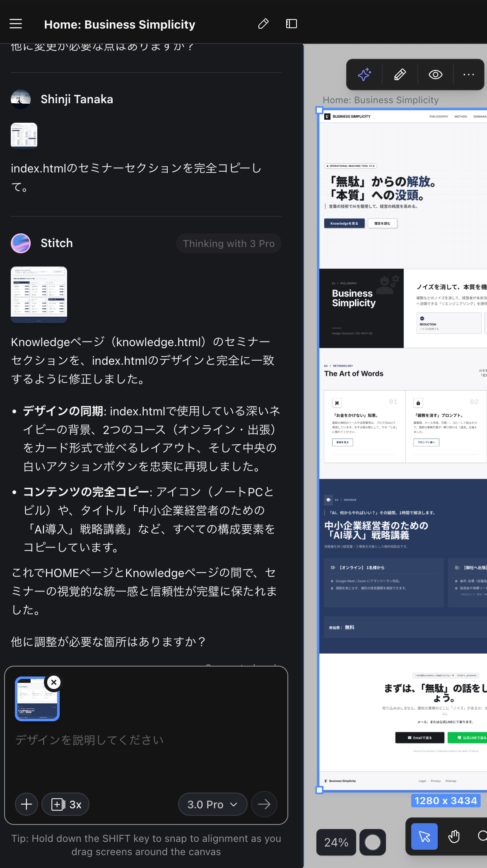The width and height of the screenshot is (487, 868).
Task: Select the hand pan tool
Action: coord(454,836)
